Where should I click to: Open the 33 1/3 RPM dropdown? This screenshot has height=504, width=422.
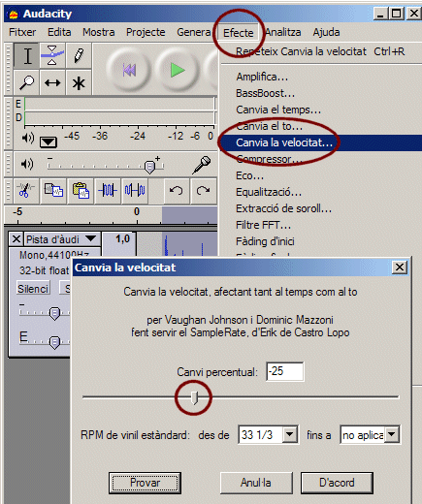pyautogui.click(x=289, y=434)
